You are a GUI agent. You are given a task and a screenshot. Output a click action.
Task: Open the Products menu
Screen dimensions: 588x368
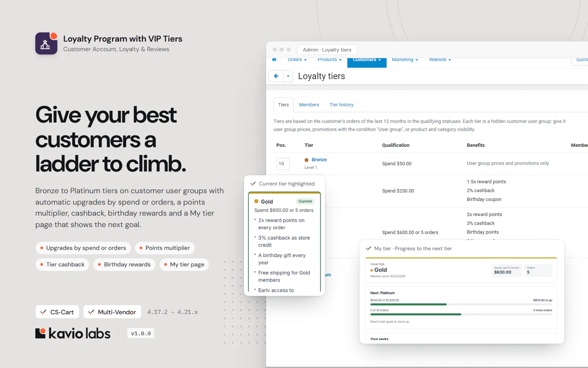pos(330,60)
